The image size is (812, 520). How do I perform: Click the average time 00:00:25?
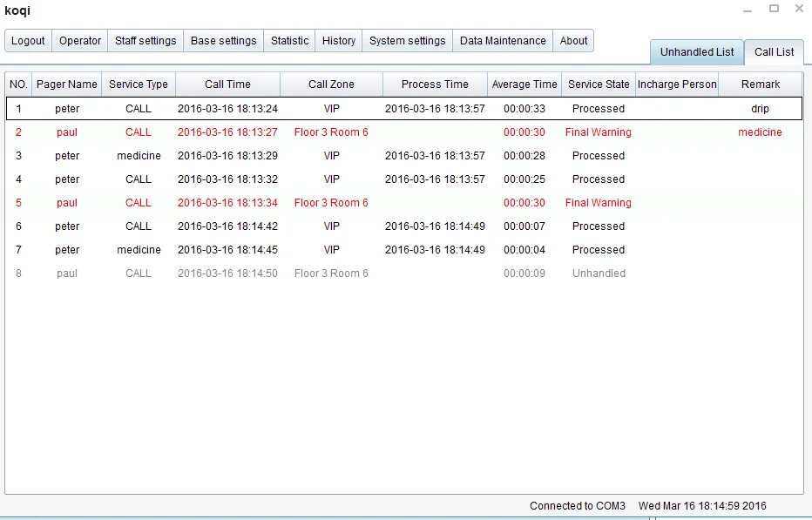[x=524, y=179]
